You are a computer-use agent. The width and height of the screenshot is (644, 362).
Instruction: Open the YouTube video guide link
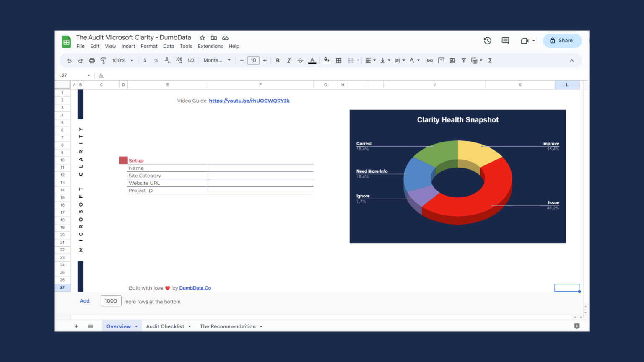pyautogui.click(x=249, y=101)
